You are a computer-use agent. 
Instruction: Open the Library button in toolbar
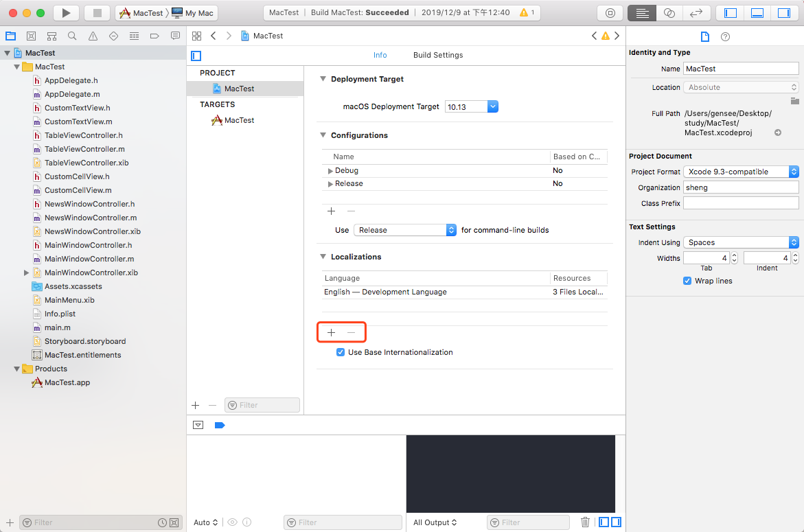(x=610, y=13)
